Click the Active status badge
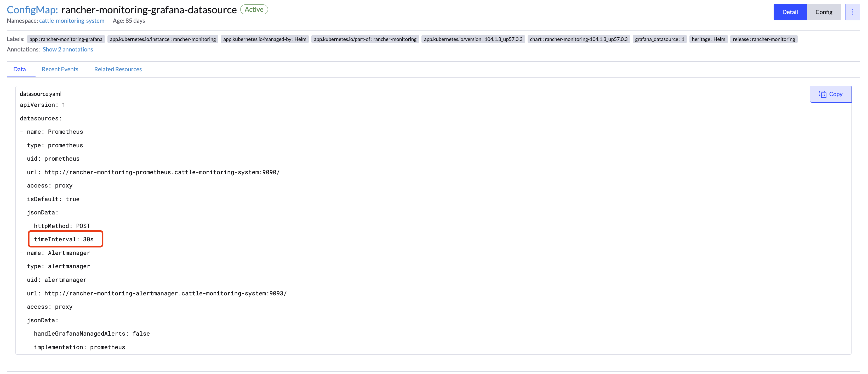This screenshot has height=374, width=868. (254, 9)
